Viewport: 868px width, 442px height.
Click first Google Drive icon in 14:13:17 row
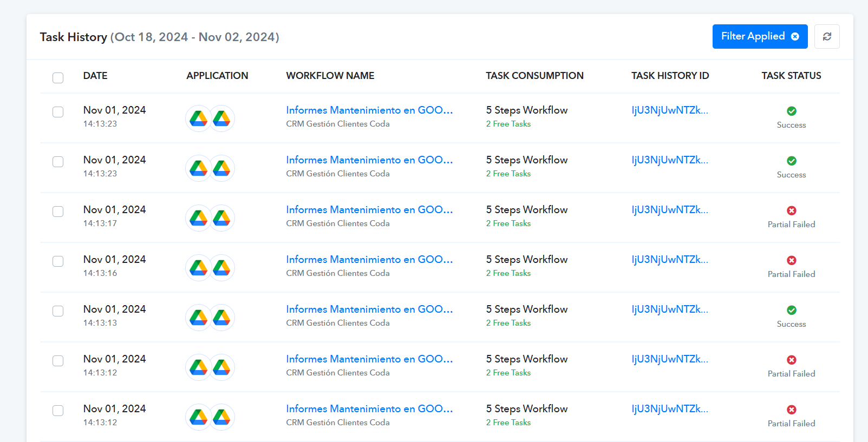click(x=199, y=218)
